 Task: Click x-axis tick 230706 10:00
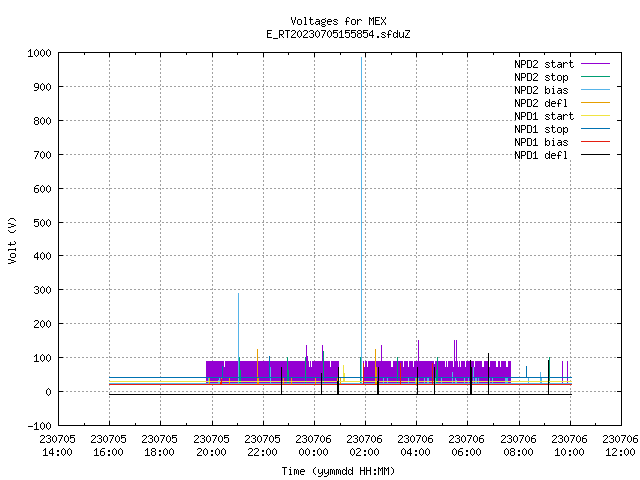pyautogui.click(x=569, y=446)
